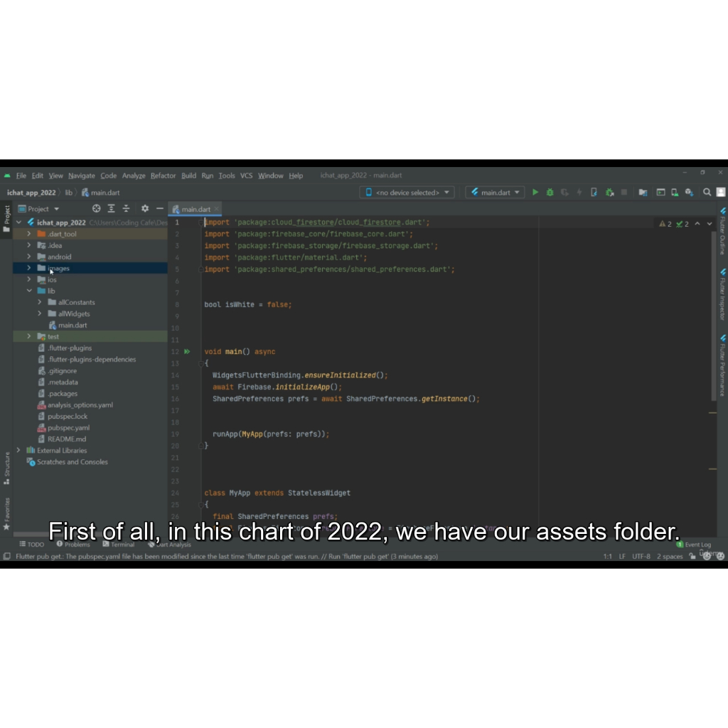728x728 pixels.
Task: Toggle tool window bars icon in status bar corner
Action: pos(6,556)
